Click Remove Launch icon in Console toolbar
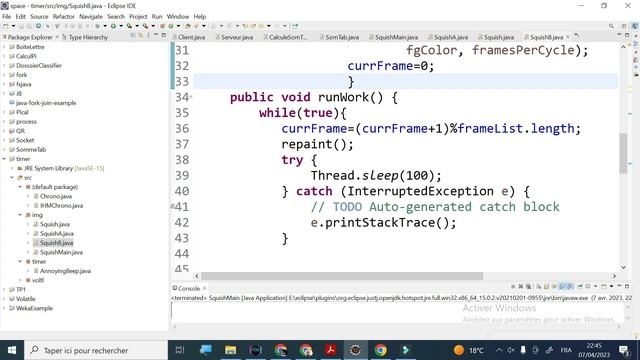The height and width of the screenshot is (360, 640). [x=520, y=287]
